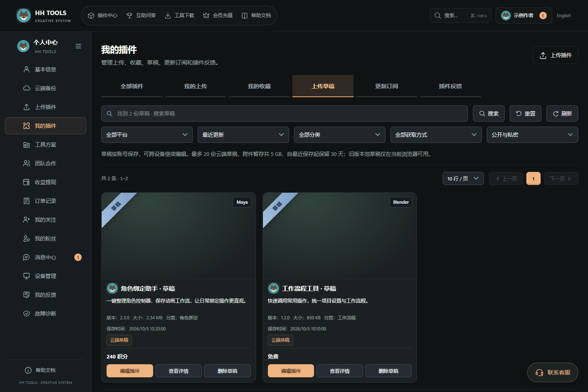Expand the 全部分类 category dropdown
Screen dimensions: 588x392
(x=340, y=135)
